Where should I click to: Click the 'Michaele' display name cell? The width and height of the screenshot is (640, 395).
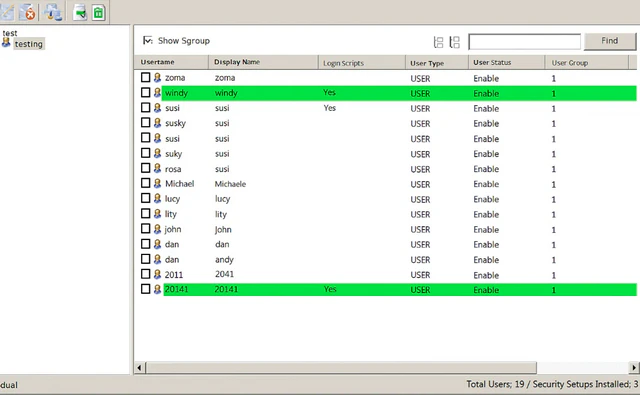pos(230,184)
